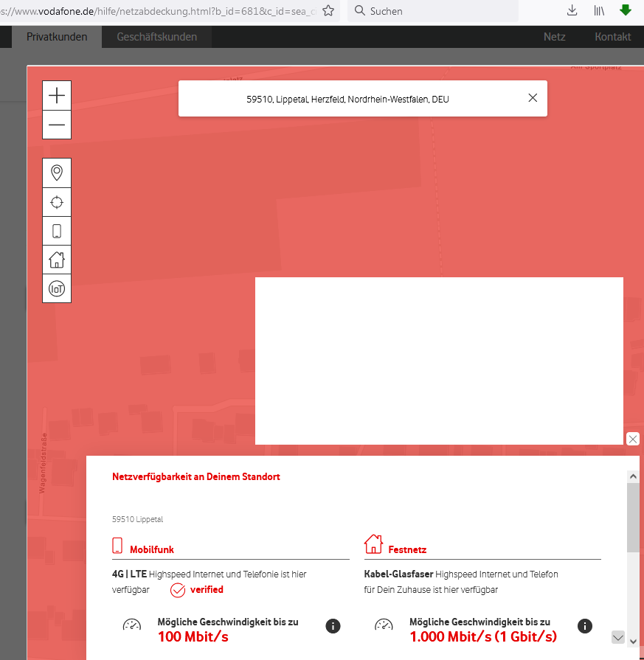Viewport: 644px width, 660px height.
Task: Click the crosshair locate-me tool
Action: (57, 203)
